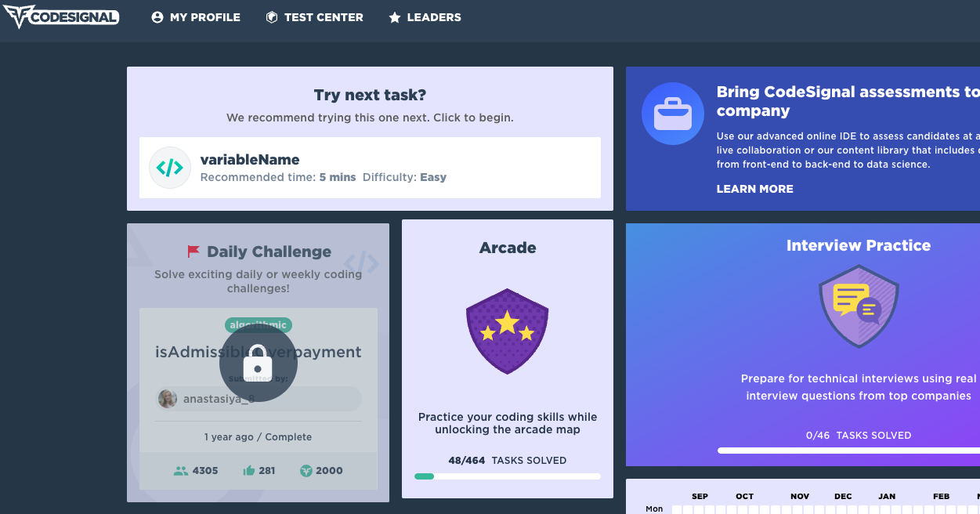Click the Arcade card title

(x=508, y=248)
